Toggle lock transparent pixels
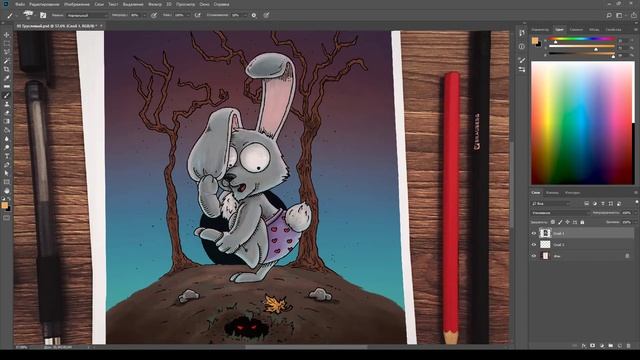 553,222
